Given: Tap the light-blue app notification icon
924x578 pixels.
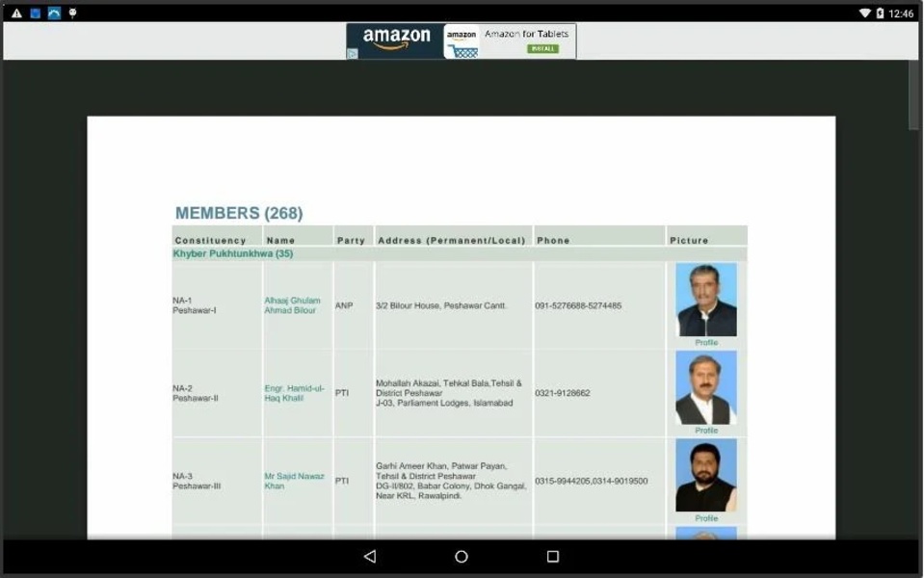Looking at the screenshot, I should tap(54, 13).
